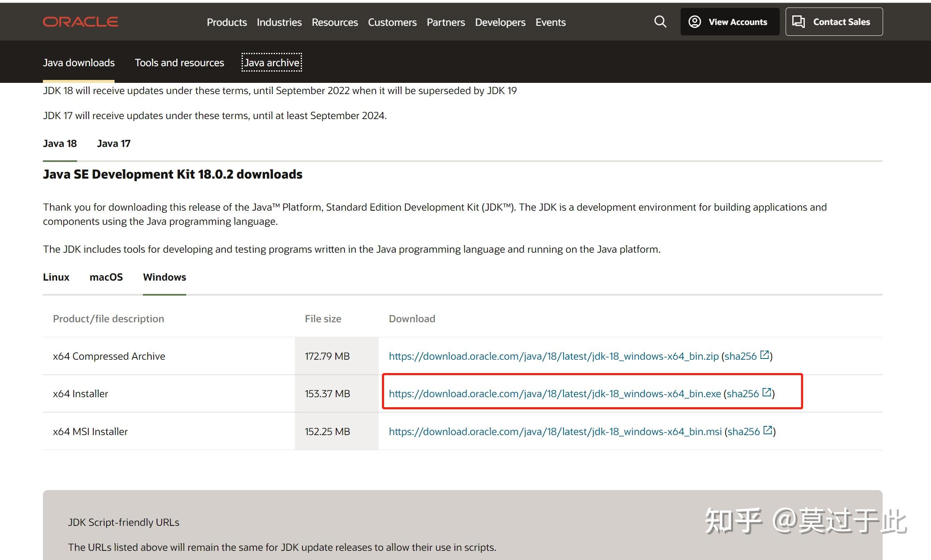
Task: Download the jdk-18 windows x64 msi link
Action: pyautogui.click(x=555, y=432)
